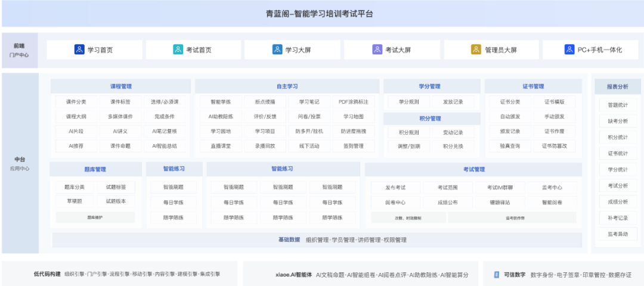Viewport: 644px width, 286px height.
Task: Click the 积分兑换 box
Action: tap(453, 145)
